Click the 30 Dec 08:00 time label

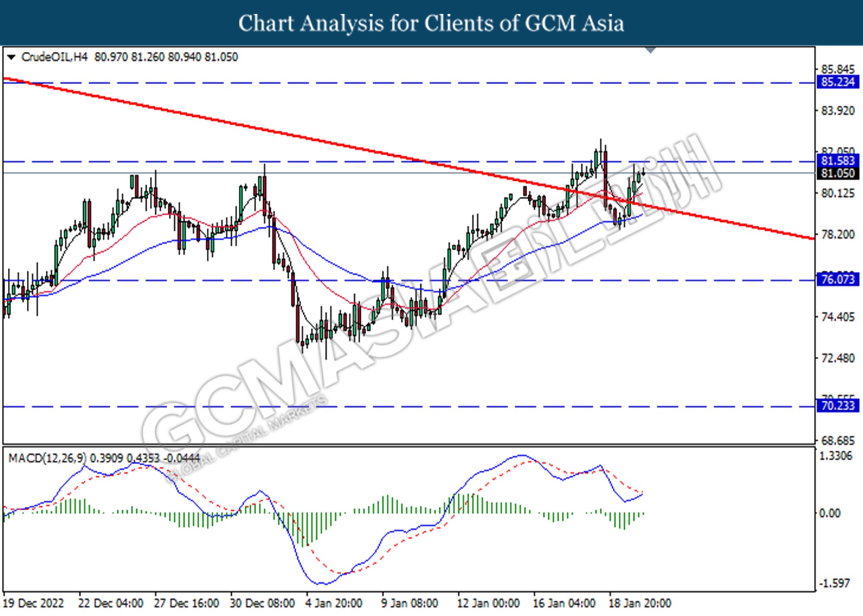click(262, 603)
